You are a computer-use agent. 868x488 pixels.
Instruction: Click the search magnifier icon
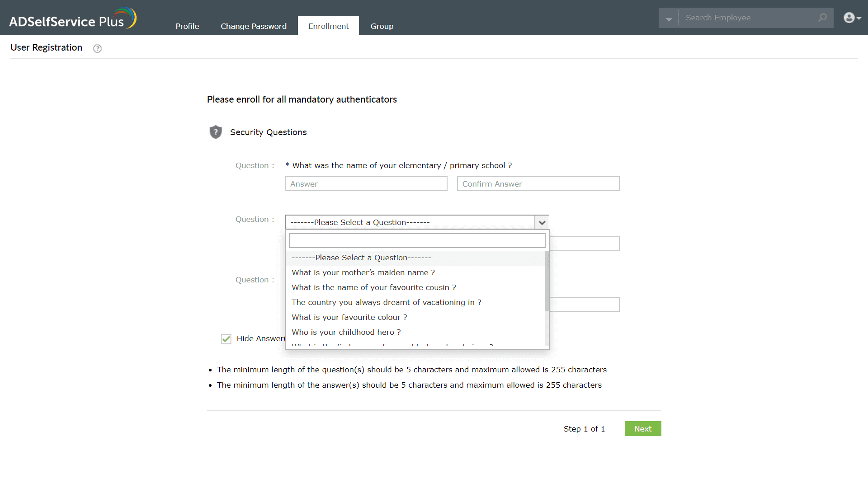click(x=823, y=17)
